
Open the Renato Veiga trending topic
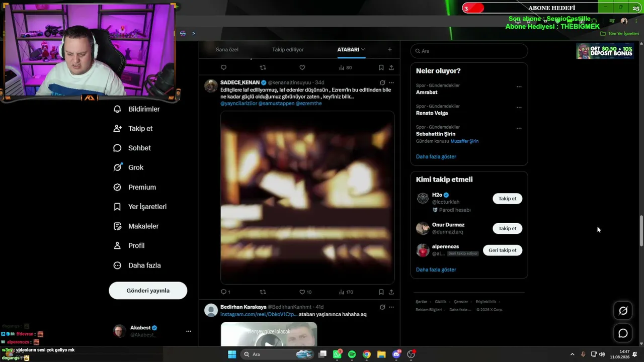432,113
